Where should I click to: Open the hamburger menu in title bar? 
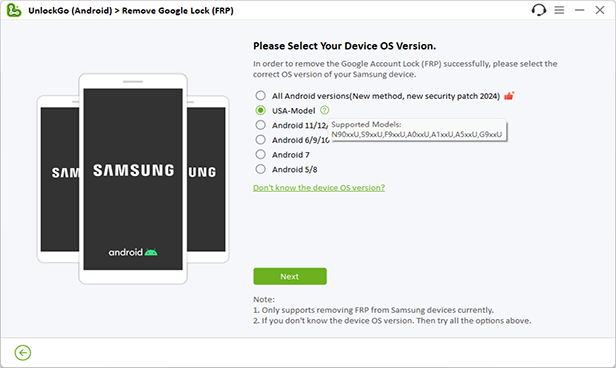click(559, 10)
